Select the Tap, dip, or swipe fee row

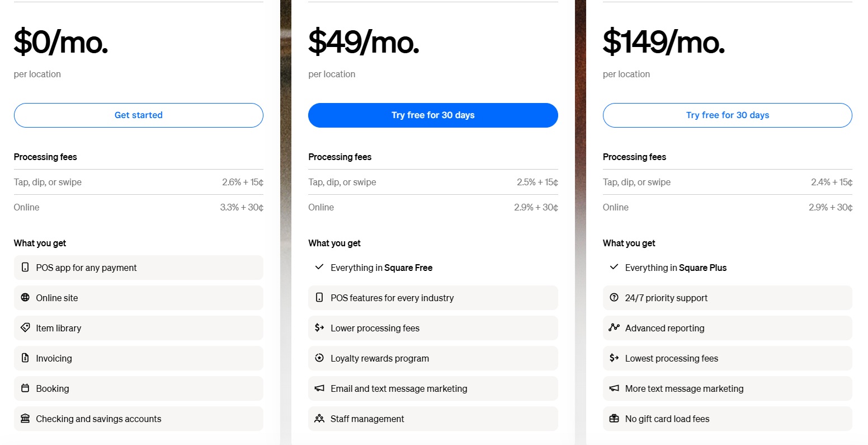138,182
